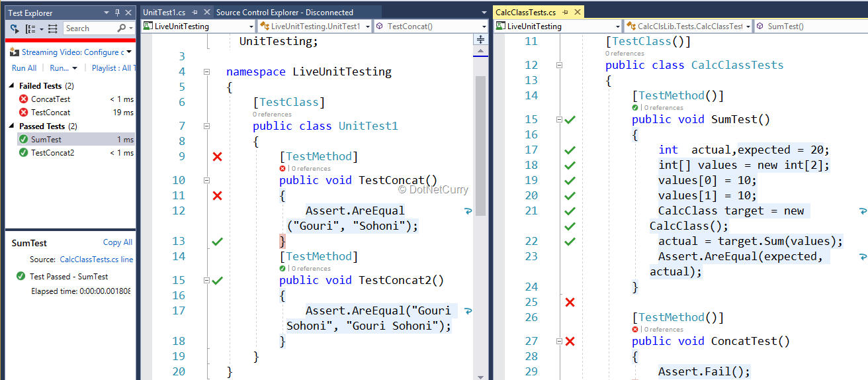Image resolution: width=868 pixels, height=380 pixels.
Task: Click the Group By icon in Test Explorer
Action: (x=30, y=28)
